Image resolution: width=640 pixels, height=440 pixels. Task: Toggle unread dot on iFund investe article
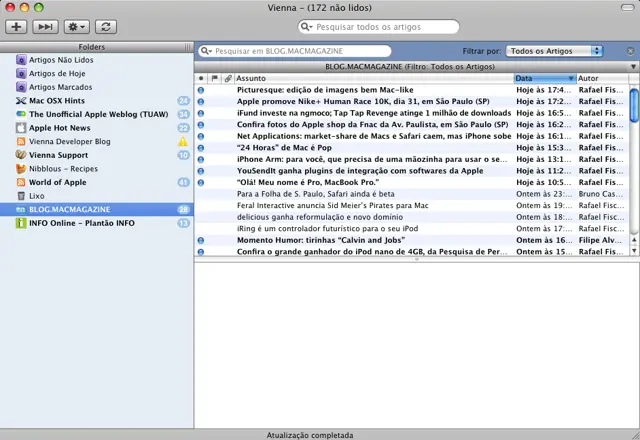click(201, 113)
